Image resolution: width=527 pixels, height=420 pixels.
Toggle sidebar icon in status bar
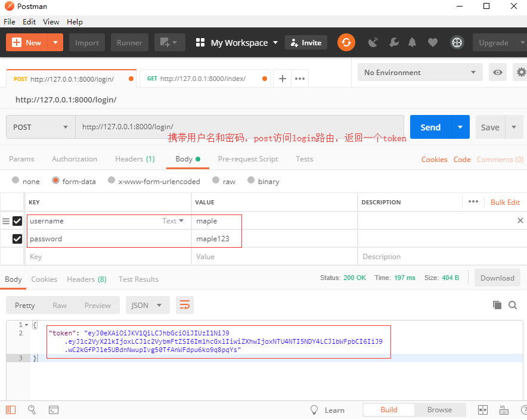[x=11, y=410]
